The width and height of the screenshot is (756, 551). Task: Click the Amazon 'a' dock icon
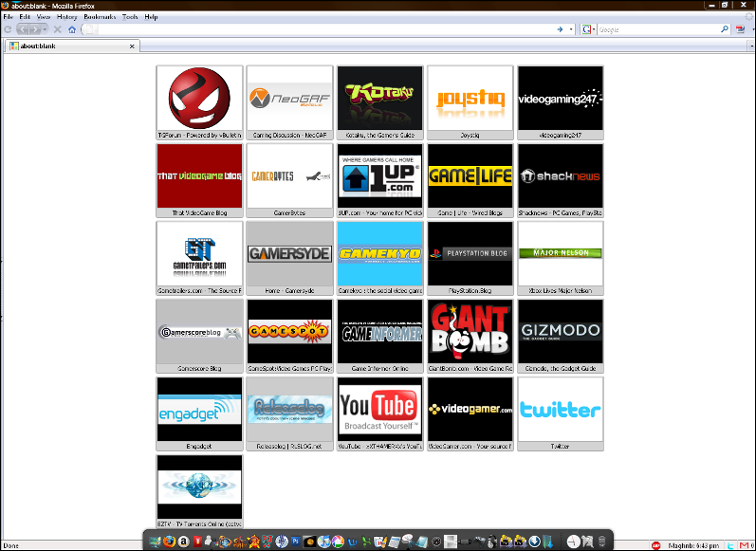point(183,542)
